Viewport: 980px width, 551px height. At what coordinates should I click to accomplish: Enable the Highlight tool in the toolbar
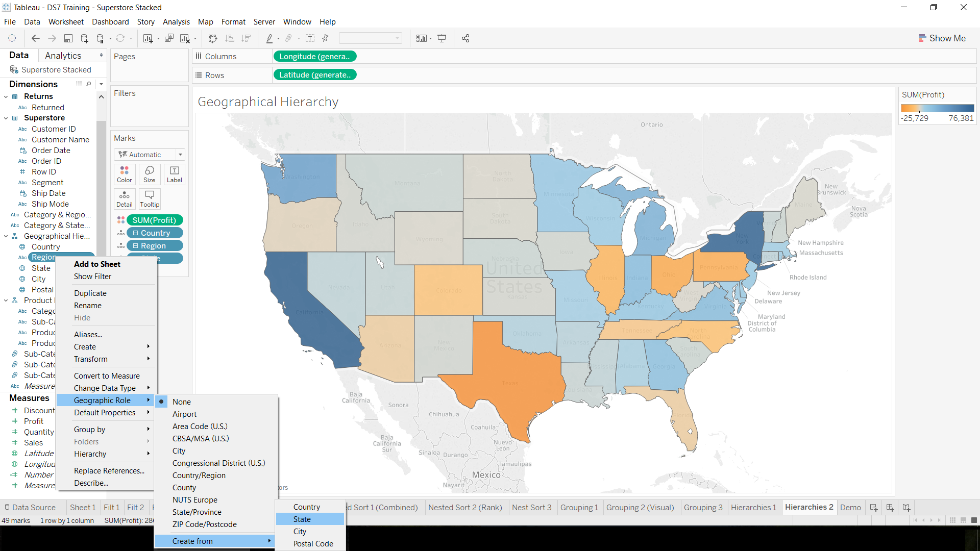271,38
